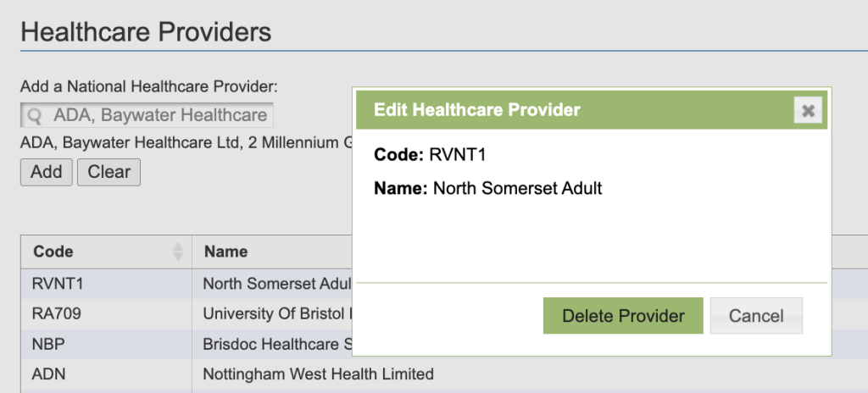Open Nottingham West Health Limited entry
This screenshot has height=393, width=868.
tap(318, 374)
